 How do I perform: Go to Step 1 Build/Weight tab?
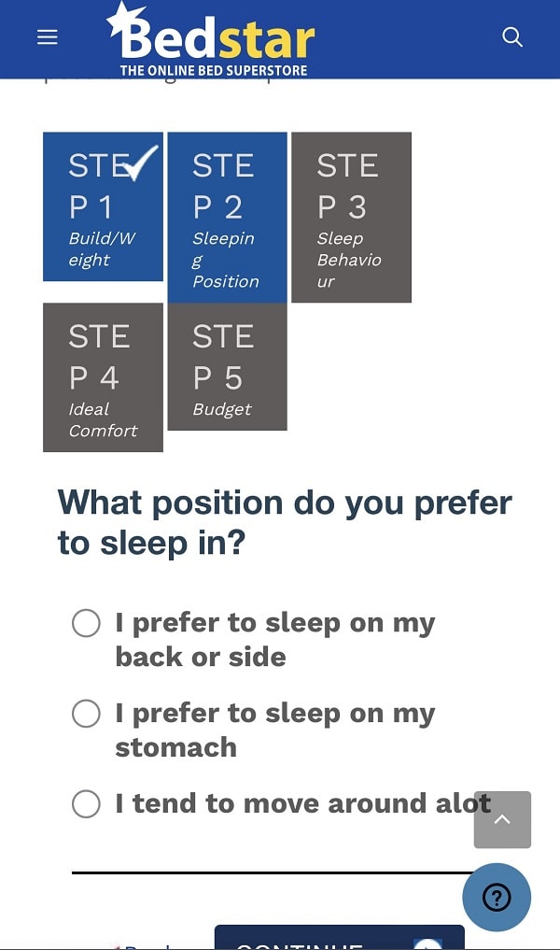click(103, 206)
